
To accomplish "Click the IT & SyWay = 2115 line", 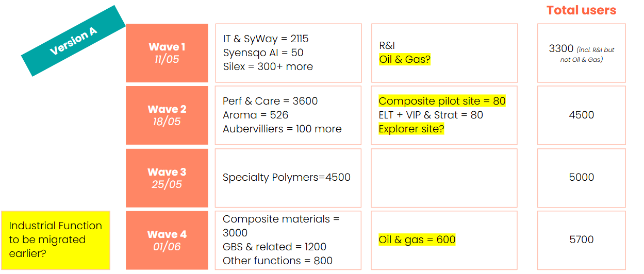I will click(266, 39).
